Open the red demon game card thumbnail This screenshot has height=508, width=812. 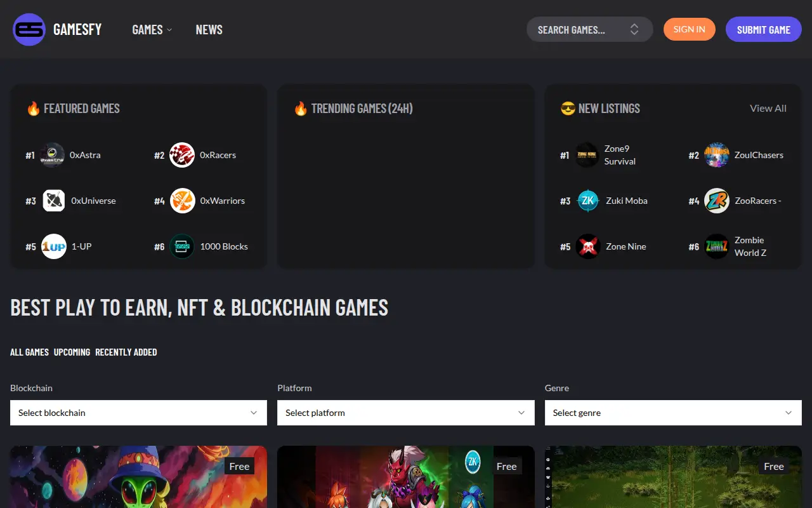click(x=406, y=477)
